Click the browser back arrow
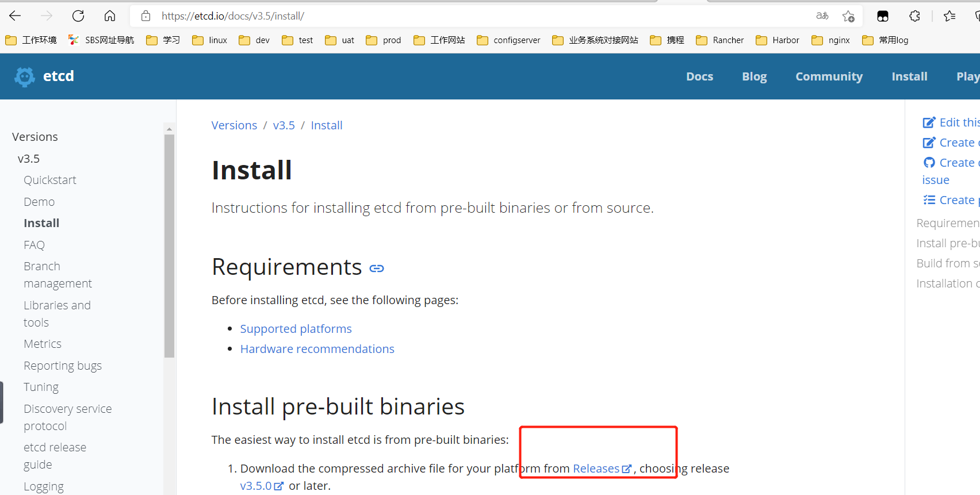 [x=16, y=16]
